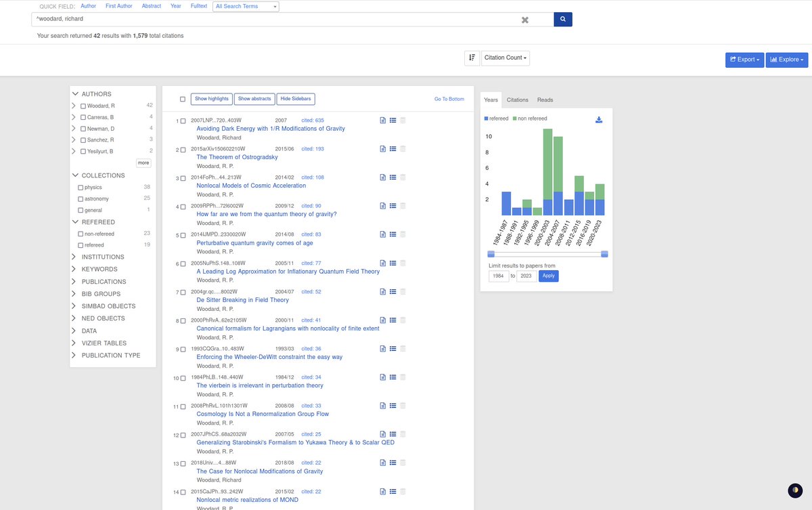Viewport: 812px width, 510px height.
Task: Open citations list icon for Case for Nonlocal Modifications paper
Action: pyautogui.click(x=392, y=463)
